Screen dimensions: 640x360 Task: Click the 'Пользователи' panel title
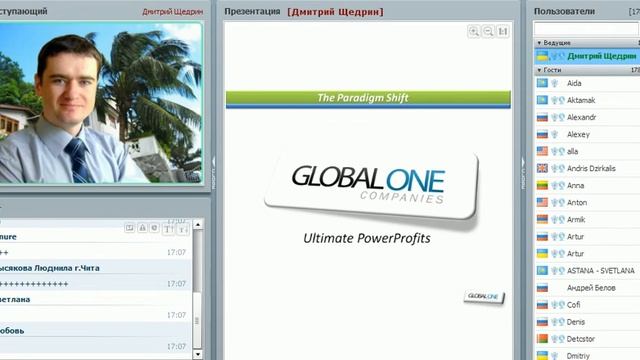click(564, 11)
